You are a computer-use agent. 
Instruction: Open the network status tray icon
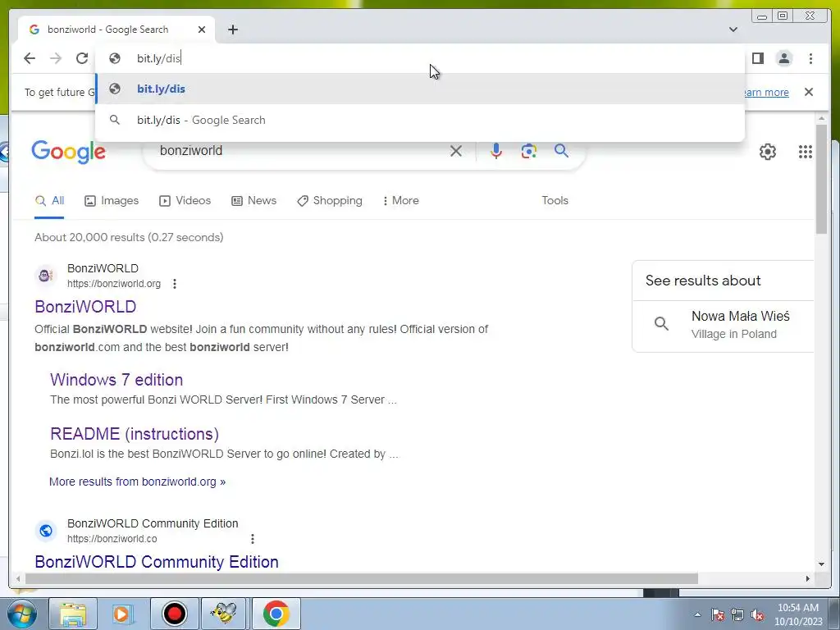[737, 615]
